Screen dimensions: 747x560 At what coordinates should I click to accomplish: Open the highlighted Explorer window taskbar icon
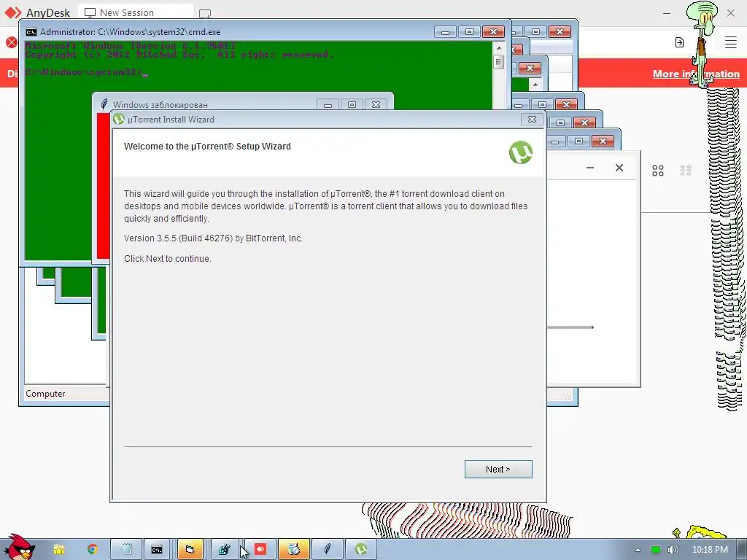(x=190, y=550)
